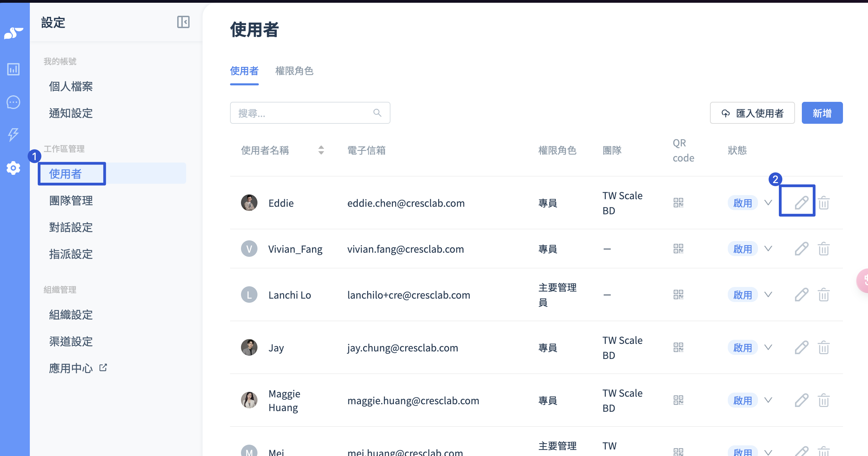The image size is (868, 456).
Task: Delete Maggie Huang with trash icon
Action: (823, 400)
